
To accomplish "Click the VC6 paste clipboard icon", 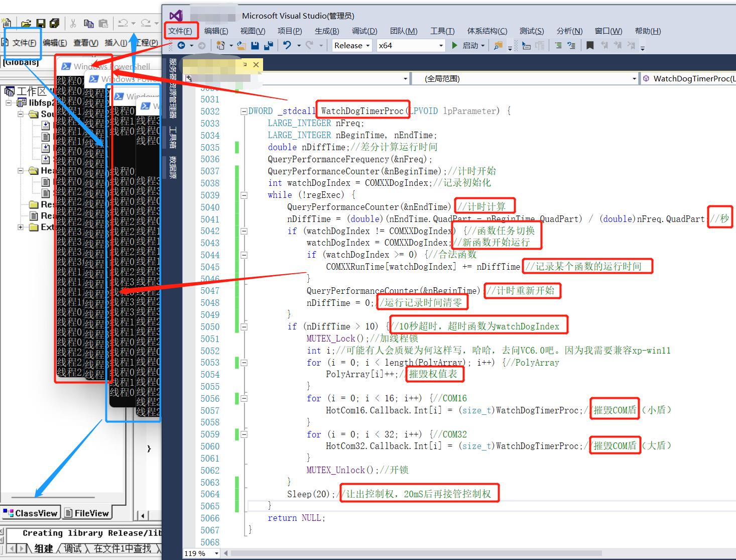I will 103,23.
